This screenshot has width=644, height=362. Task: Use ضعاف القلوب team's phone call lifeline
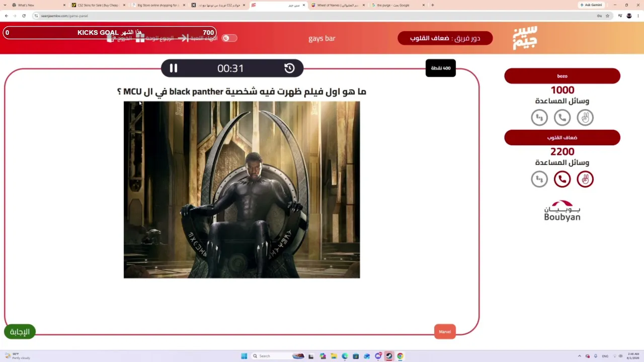click(x=562, y=179)
